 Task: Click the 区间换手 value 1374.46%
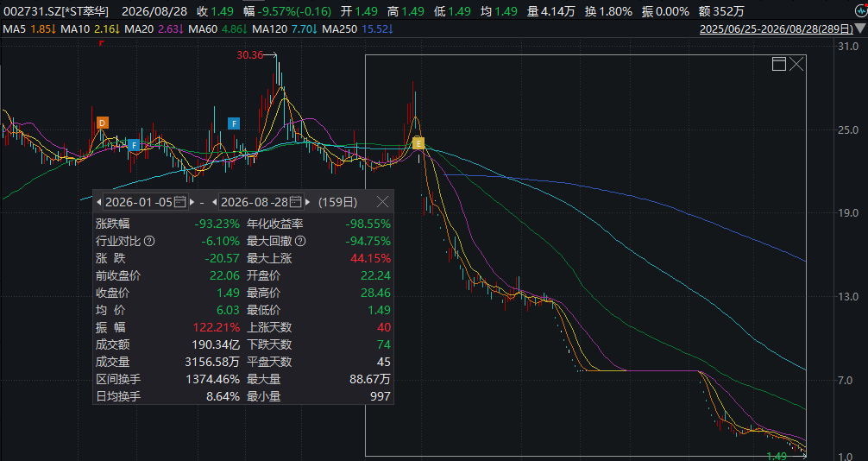[x=212, y=379]
